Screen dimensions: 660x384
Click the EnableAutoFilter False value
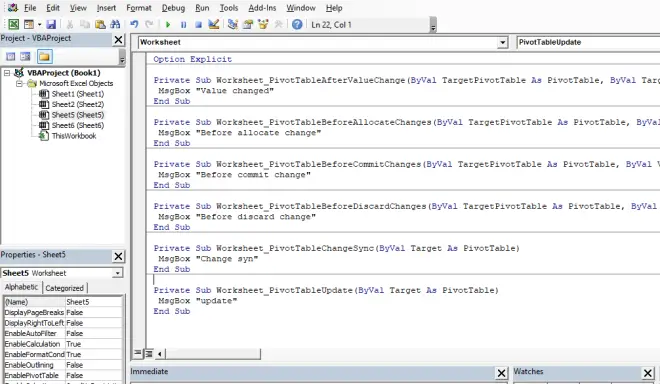click(x=94, y=334)
